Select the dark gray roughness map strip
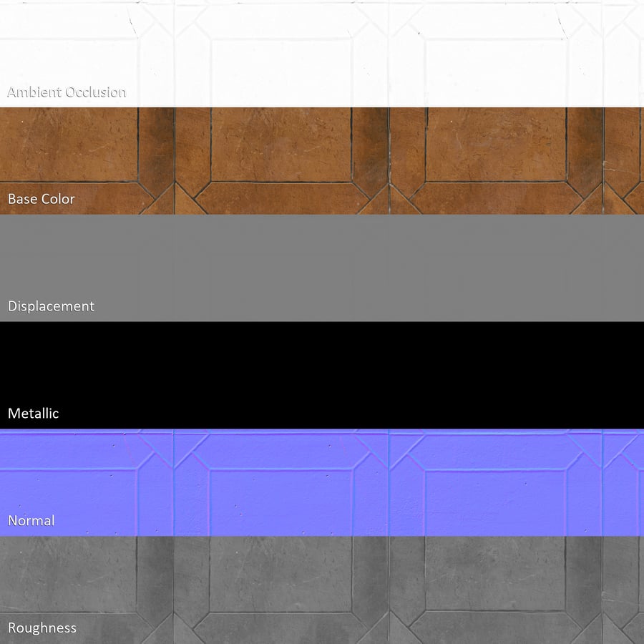This screenshot has height=644, width=644. coord(322,590)
